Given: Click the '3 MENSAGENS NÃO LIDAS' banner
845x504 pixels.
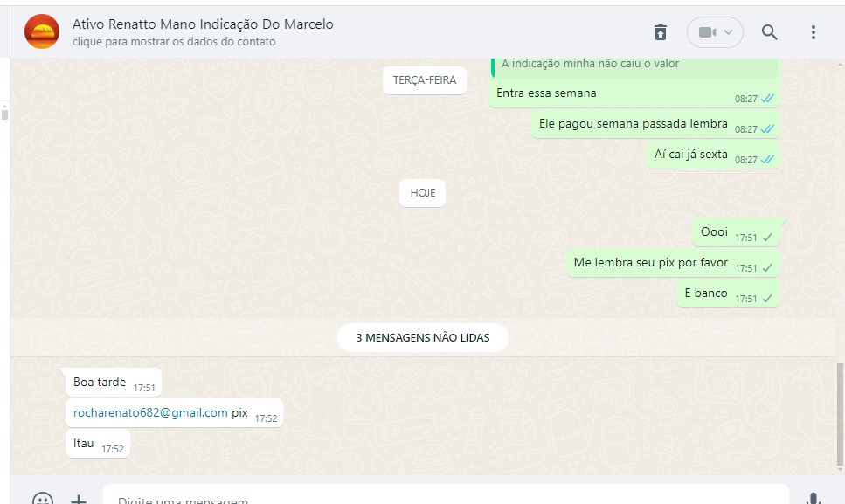Looking at the screenshot, I should click(x=422, y=337).
